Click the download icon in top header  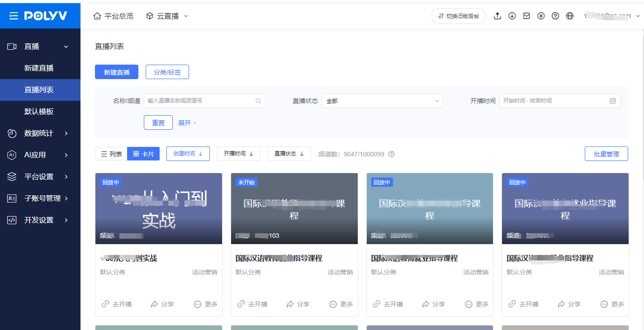(512, 16)
